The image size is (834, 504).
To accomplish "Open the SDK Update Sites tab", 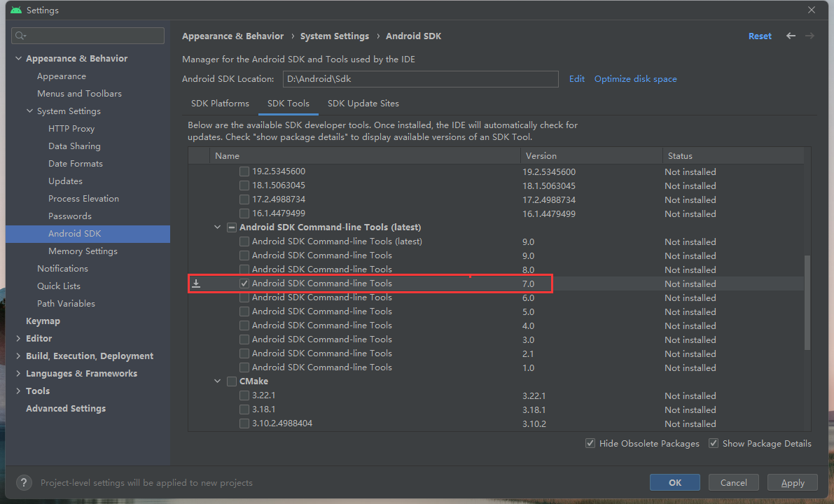I will [363, 104].
